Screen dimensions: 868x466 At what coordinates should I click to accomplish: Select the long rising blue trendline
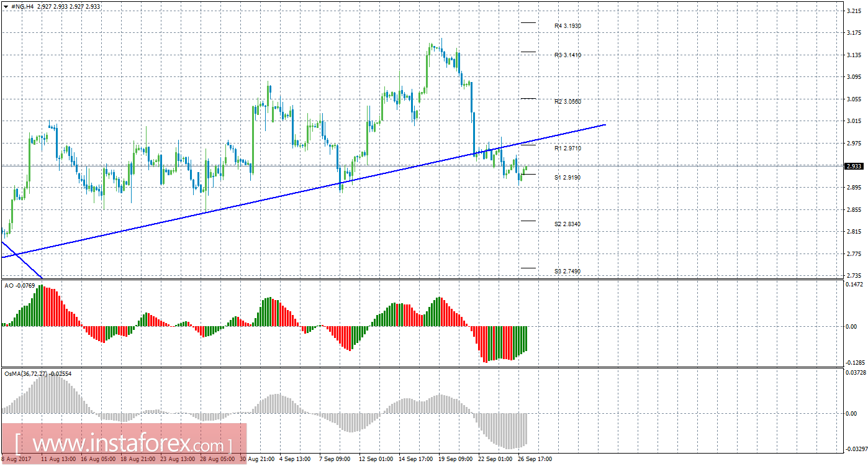pyautogui.click(x=302, y=191)
